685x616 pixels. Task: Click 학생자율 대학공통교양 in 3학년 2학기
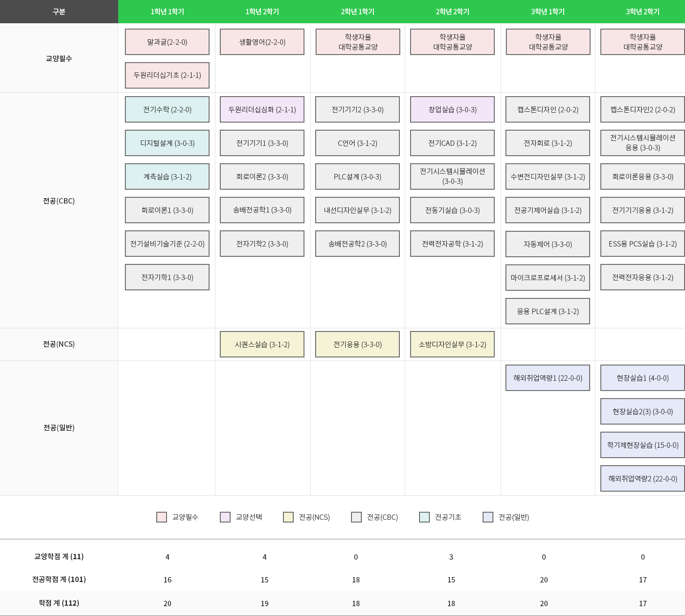click(642, 42)
